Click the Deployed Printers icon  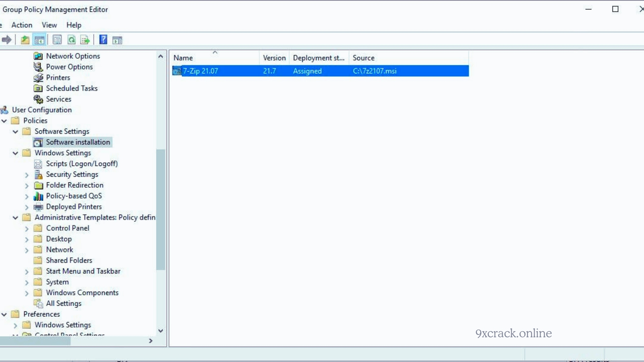click(x=39, y=207)
